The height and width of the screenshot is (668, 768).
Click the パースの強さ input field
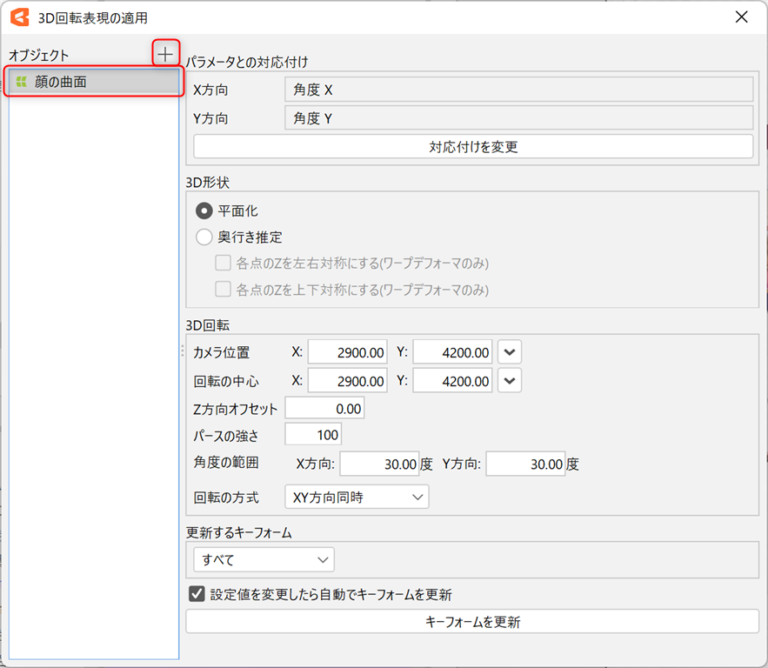tap(313, 434)
